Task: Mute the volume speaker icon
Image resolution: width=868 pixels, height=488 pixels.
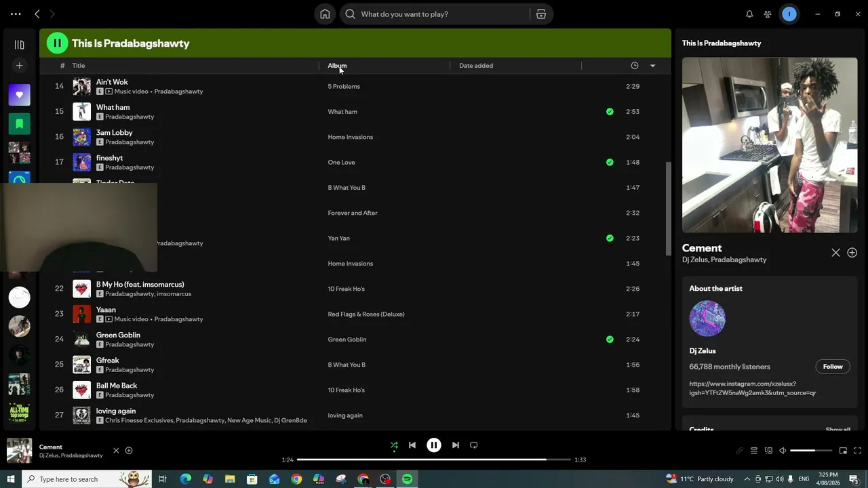Action: (783, 451)
